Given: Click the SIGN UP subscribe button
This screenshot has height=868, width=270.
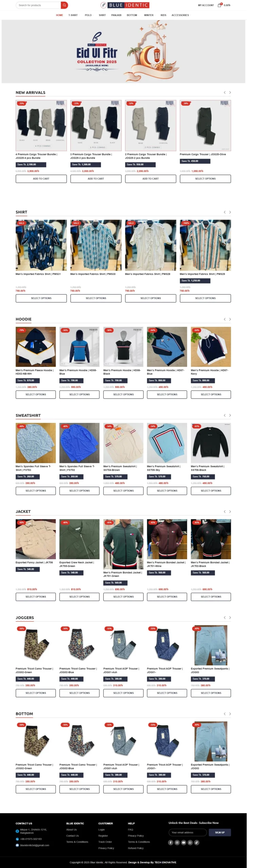Looking at the screenshot, I should coord(220,832).
